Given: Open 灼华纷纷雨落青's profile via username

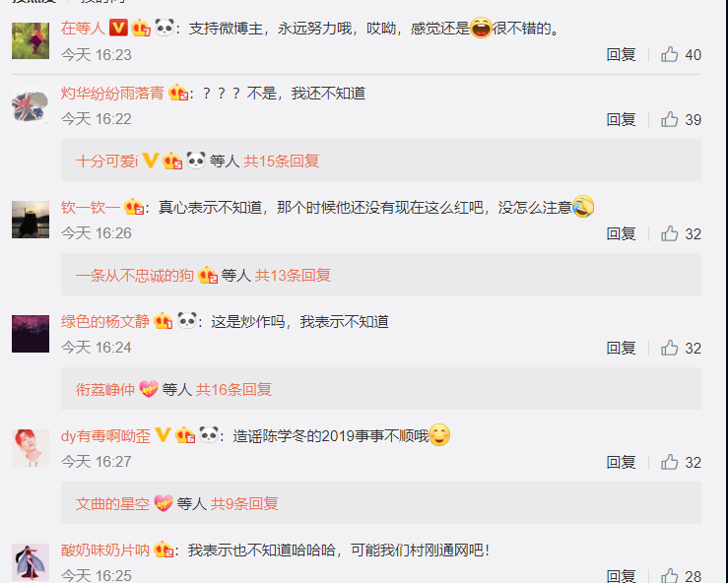Looking at the screenshot, I should 112,94.
